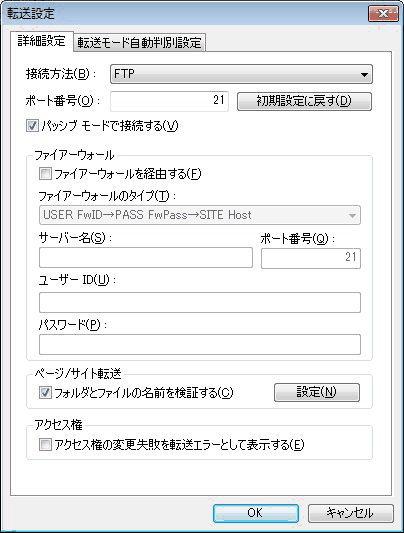Viewport: 404px width, 533px height.
Task: Confirm with the OK button
Action: (256, 513)
